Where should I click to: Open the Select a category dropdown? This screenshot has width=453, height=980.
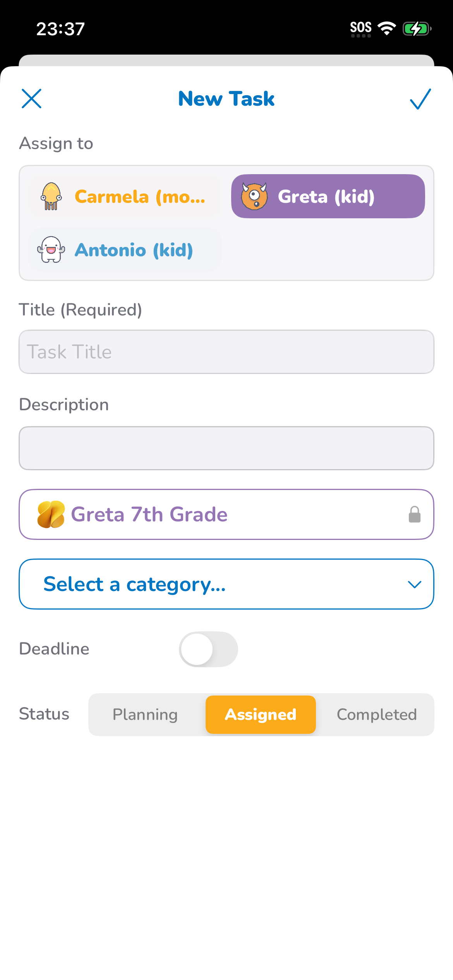[226, 584]
